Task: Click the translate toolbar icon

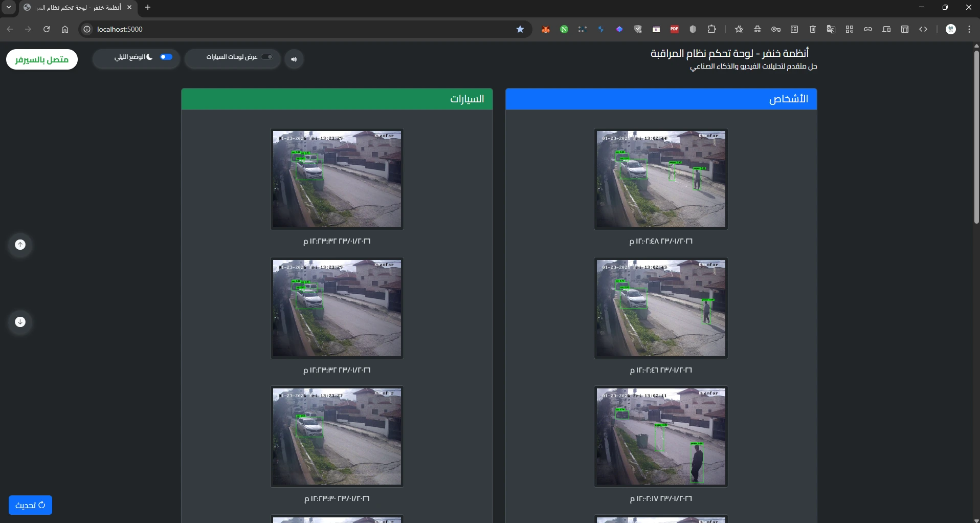Action: (x=831, y=30)
